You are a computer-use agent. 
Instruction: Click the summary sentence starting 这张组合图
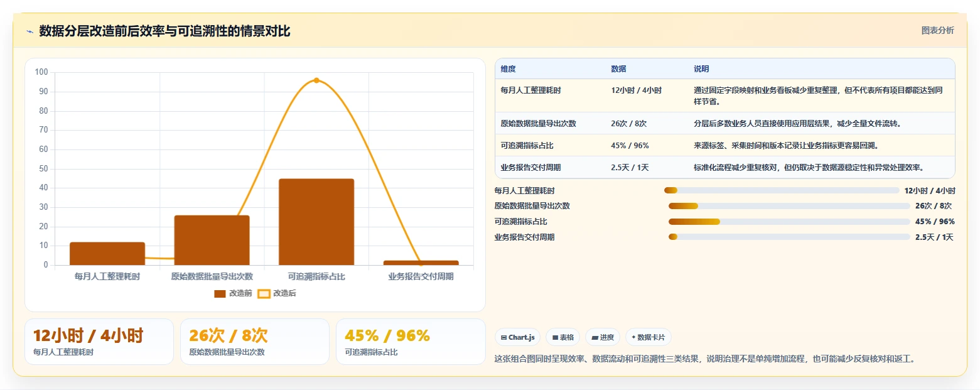(x=705, y=359)
